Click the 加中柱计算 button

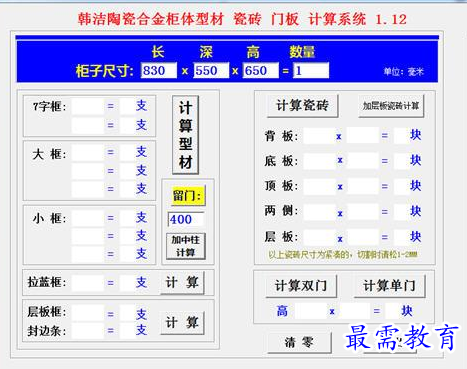(186, 246)
